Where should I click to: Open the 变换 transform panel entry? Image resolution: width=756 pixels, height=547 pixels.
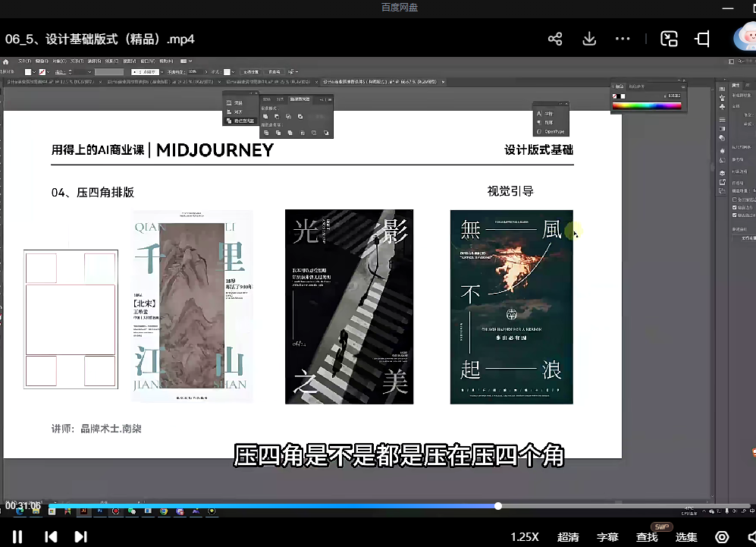[x=235, y=102]
